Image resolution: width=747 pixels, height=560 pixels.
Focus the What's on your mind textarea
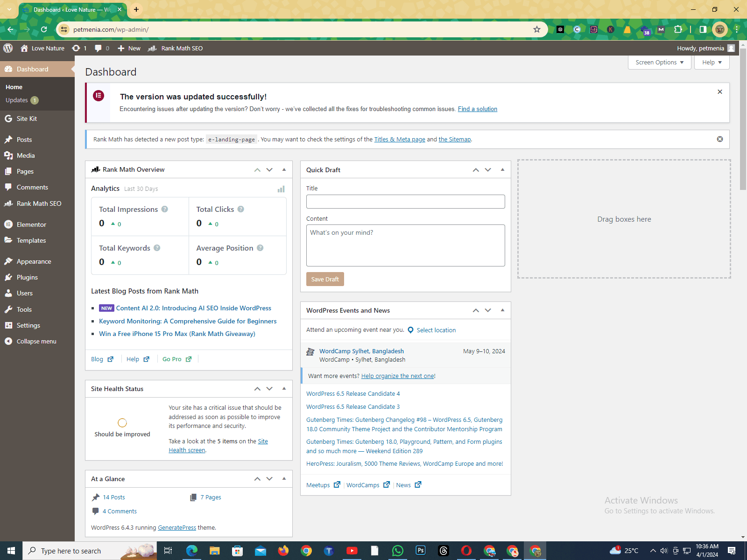(x=406, y=245)
